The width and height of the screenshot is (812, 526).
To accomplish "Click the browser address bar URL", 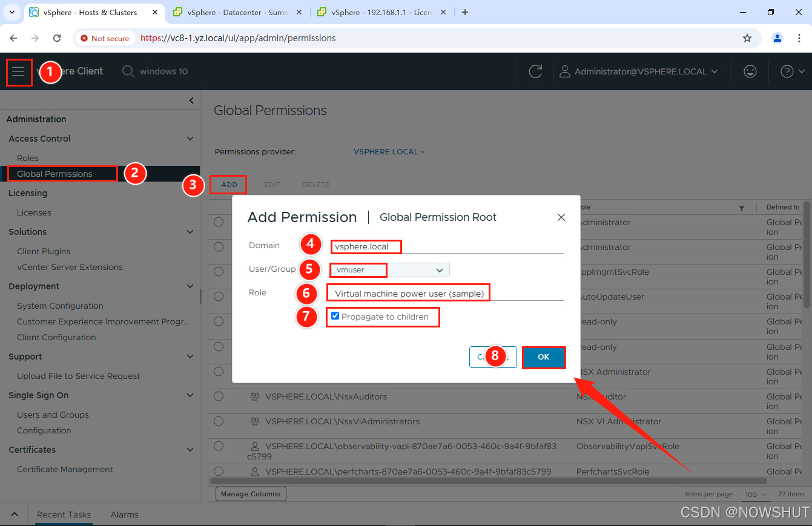I will tap(238, 38).
